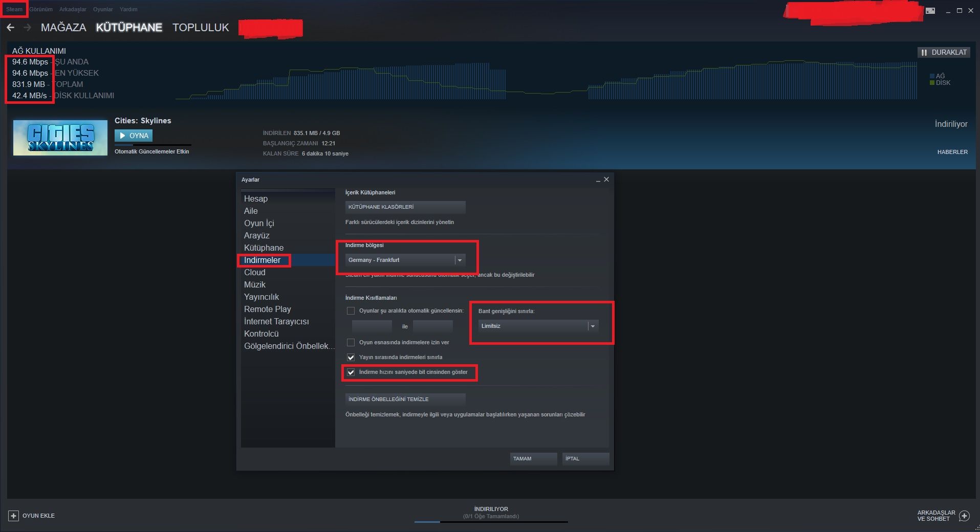
Task: Open friends chat plus icon at bottom right
Action: pos(964,516)
